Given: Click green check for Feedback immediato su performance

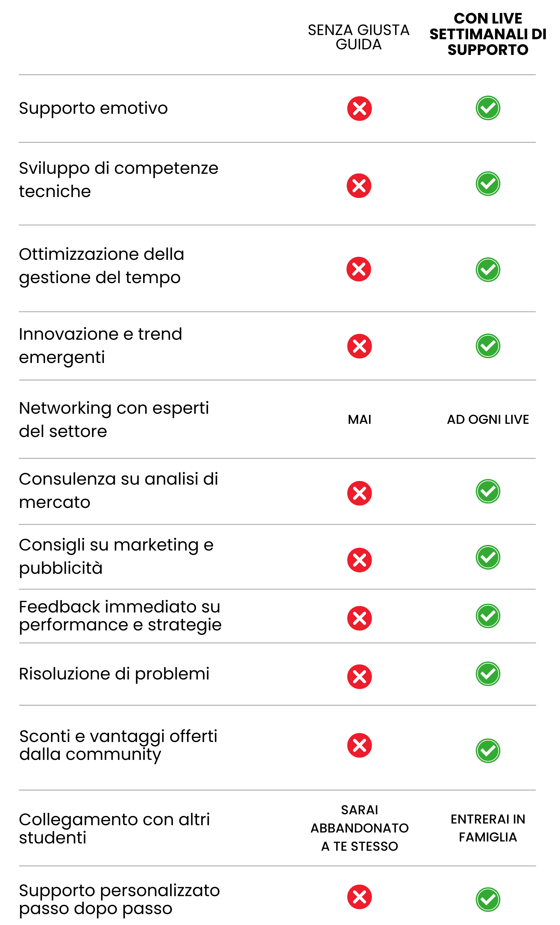Looking at the screenshot, I should point(487,616).
